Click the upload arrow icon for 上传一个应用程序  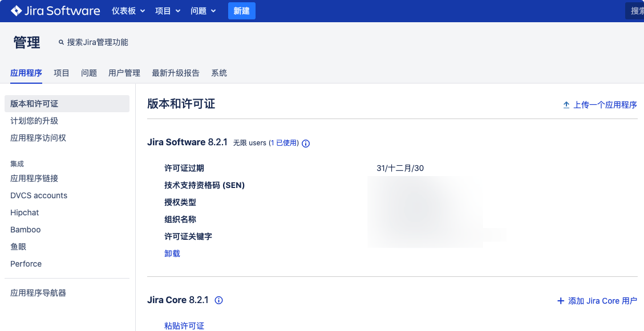[566, 105]
